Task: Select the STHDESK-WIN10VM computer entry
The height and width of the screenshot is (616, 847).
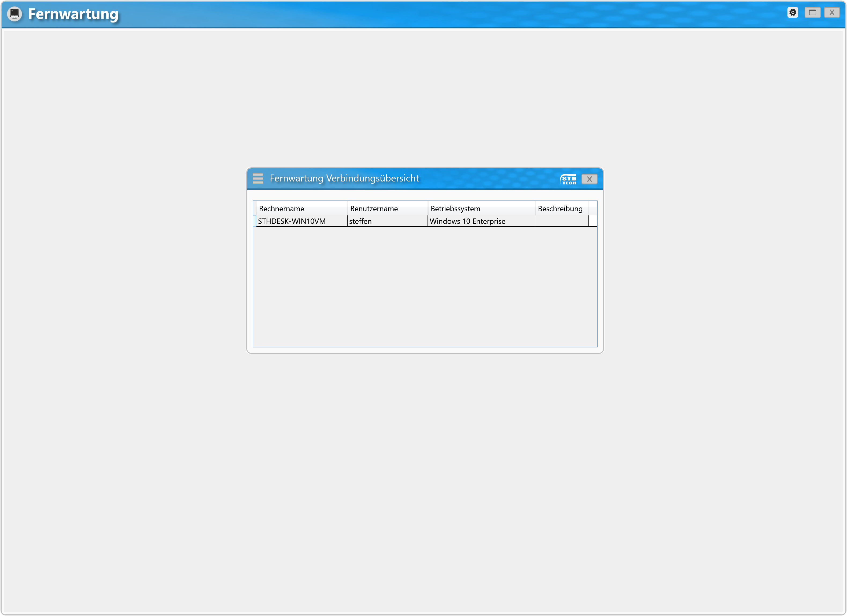Action: tap(292, 221)
